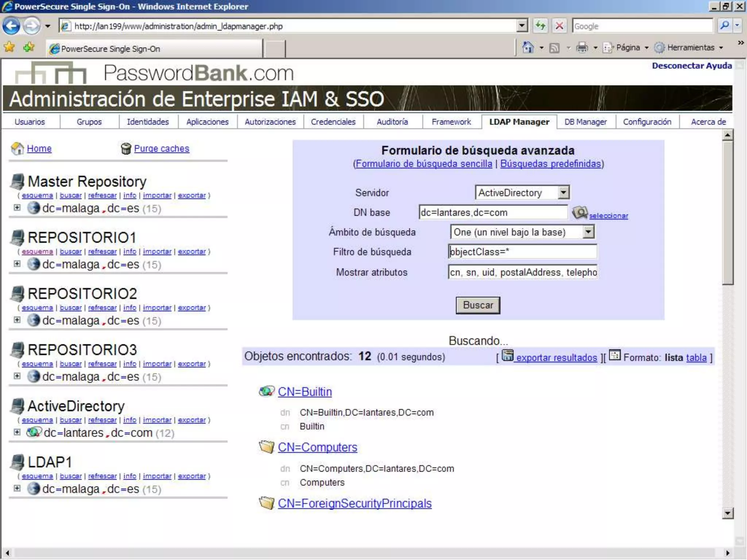Click the CN=ForeignSecurityPrincipals folder icon
The image size is (747, 560).
pos(267,503)
